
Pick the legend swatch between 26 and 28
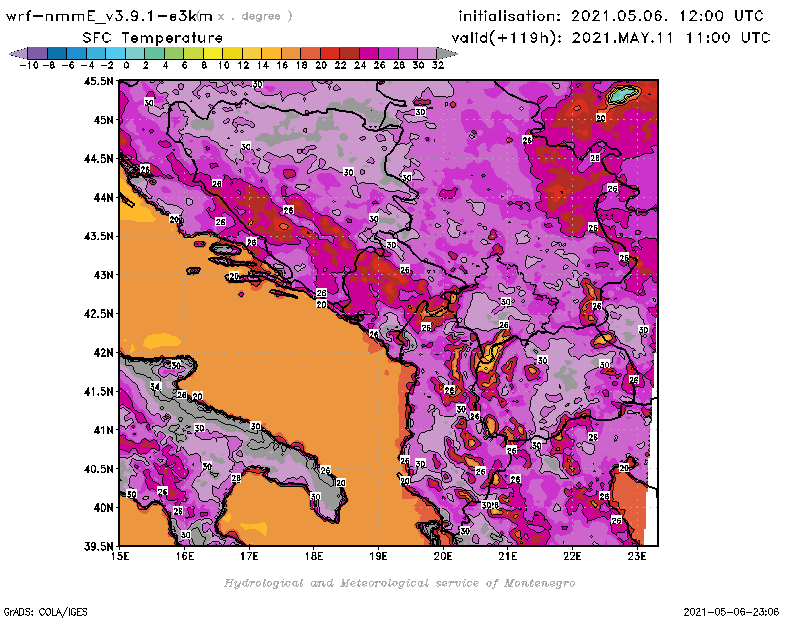[x=387, y=53]
